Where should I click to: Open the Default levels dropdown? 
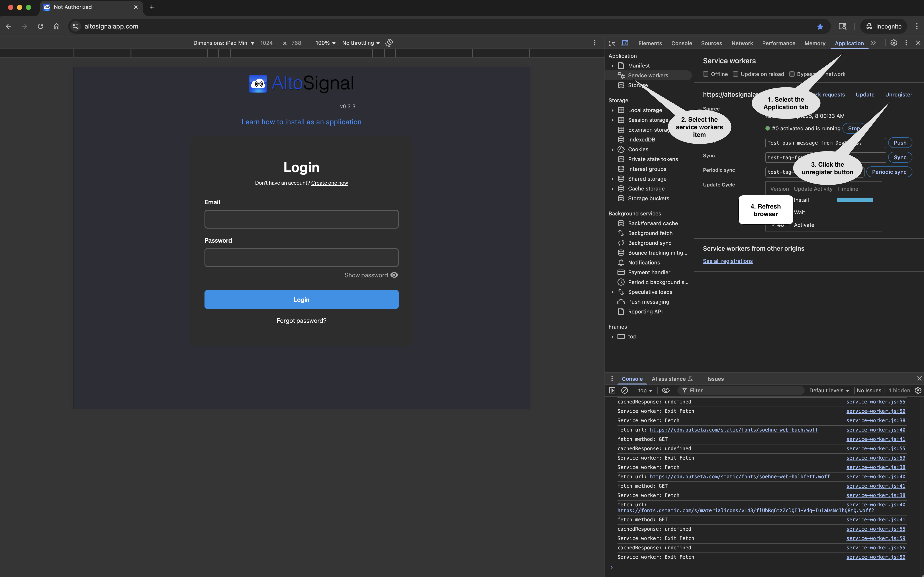pyautogui.click(x=829, y=390)
